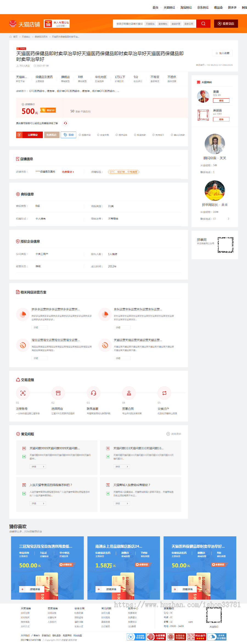The width and height of the screenshot is (247, 644).
Task: Click the 注册账号 step icon
Action: point(23,393)
